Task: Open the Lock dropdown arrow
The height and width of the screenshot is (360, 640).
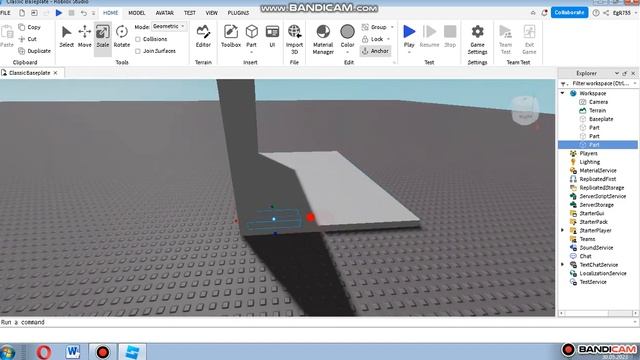Action: pyautogui.click(x=389, y=39)
